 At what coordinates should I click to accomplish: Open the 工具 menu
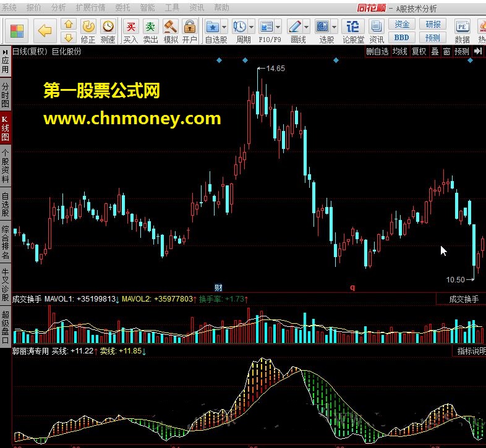172,7
